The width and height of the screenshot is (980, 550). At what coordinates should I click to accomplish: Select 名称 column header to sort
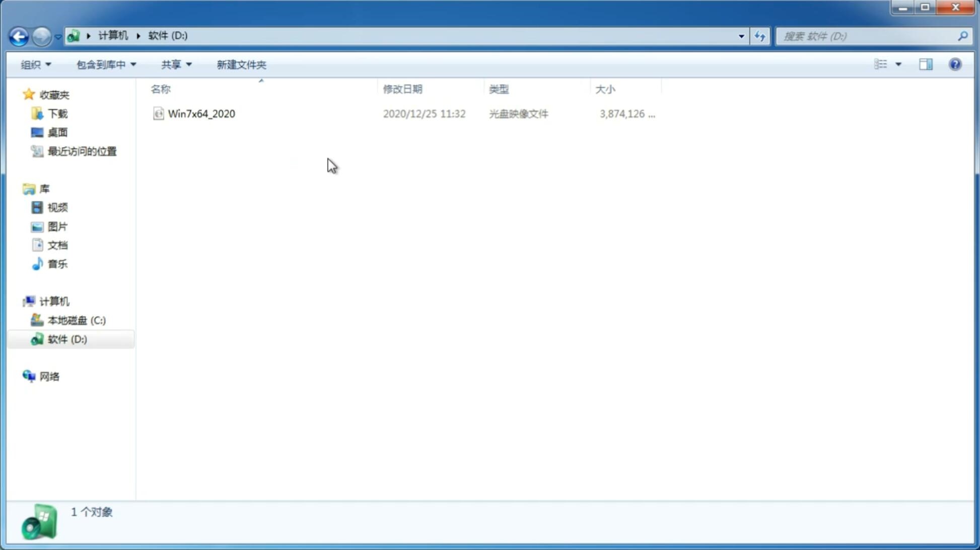click(161, 89)
